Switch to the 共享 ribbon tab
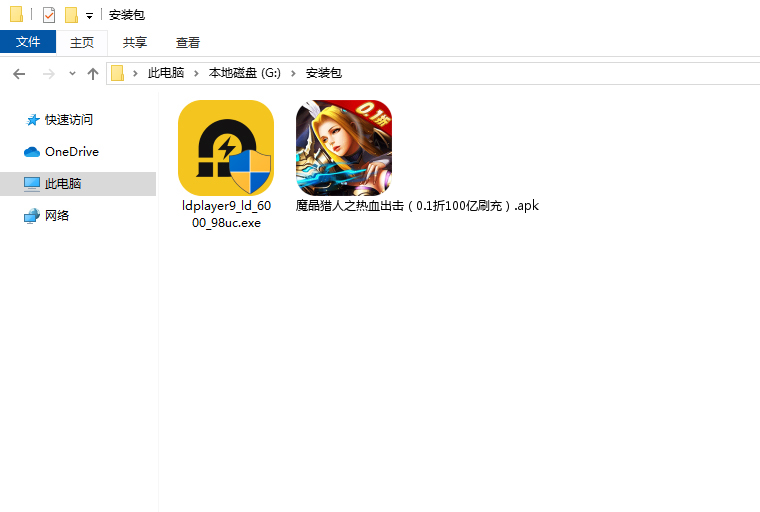The height and width of the screenshot is (512, 760). (x=134, y=42)
